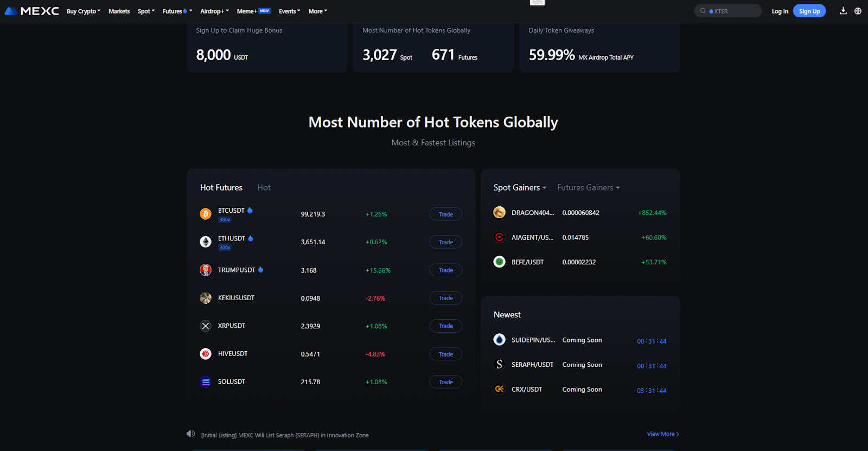Image resolution: width=868 pixels, height=451 pixels.
Task: Click the +852.44% gain for DRAGON404
Action: click(x=652, y=213)
